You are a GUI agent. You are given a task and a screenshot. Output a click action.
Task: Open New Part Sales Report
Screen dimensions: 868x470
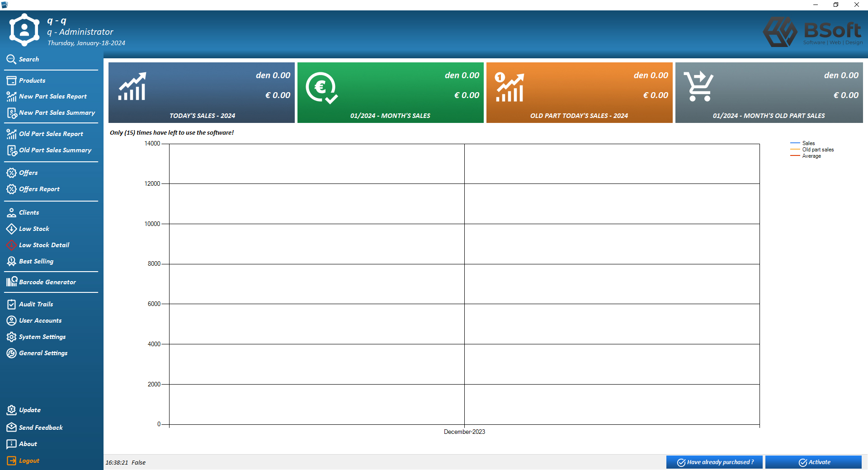click(53, 96)
